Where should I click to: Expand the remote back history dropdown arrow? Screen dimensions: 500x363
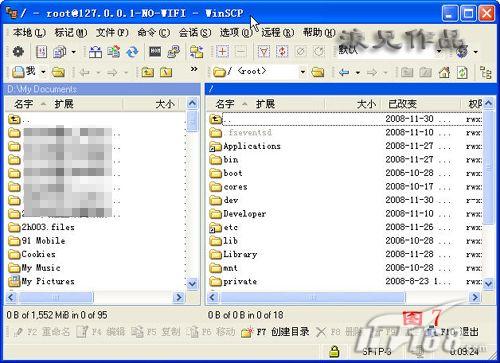tap(358, 72)
